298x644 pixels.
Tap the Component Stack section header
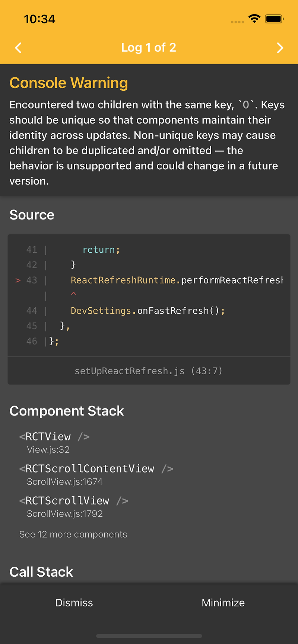[67, 411]
